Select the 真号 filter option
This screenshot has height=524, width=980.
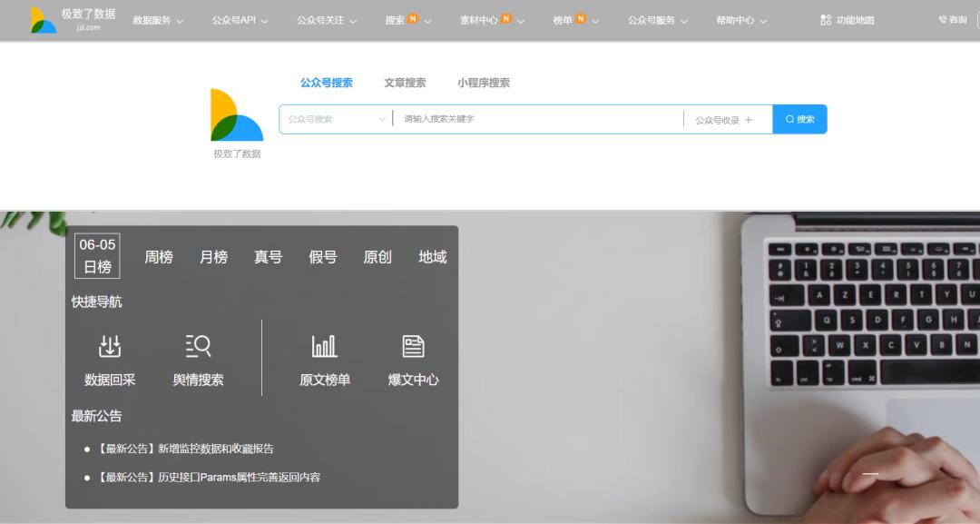click(x=268, y=256)
